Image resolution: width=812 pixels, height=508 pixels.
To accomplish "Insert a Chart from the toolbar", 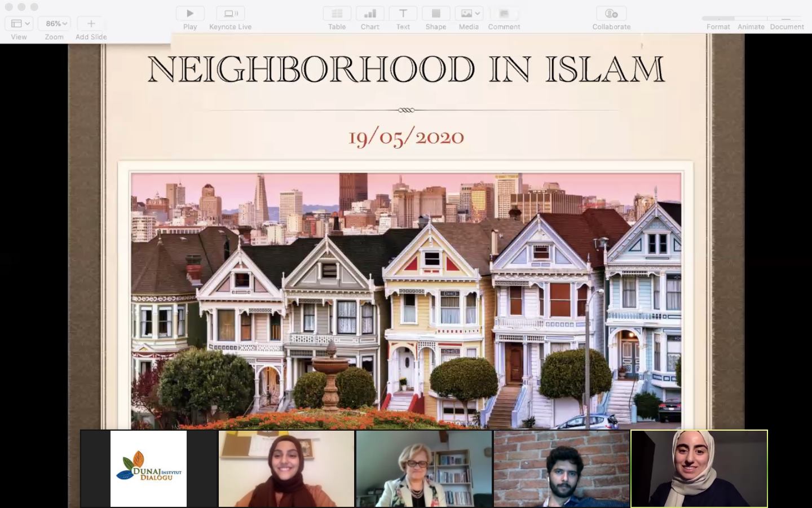I will [x=370, y=14].
